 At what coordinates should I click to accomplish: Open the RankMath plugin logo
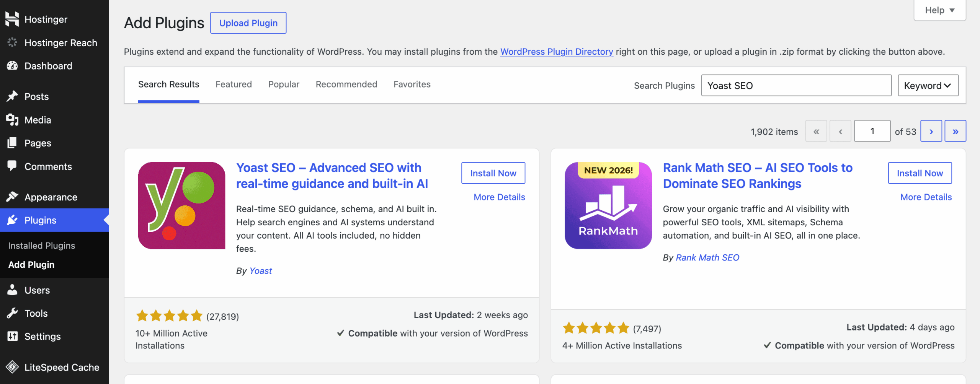(608, 205)
